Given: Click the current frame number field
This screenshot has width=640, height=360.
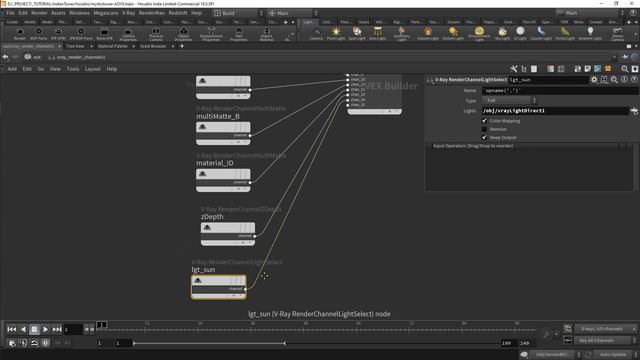Looking at the screenshot, I should (x=73, y=329).
